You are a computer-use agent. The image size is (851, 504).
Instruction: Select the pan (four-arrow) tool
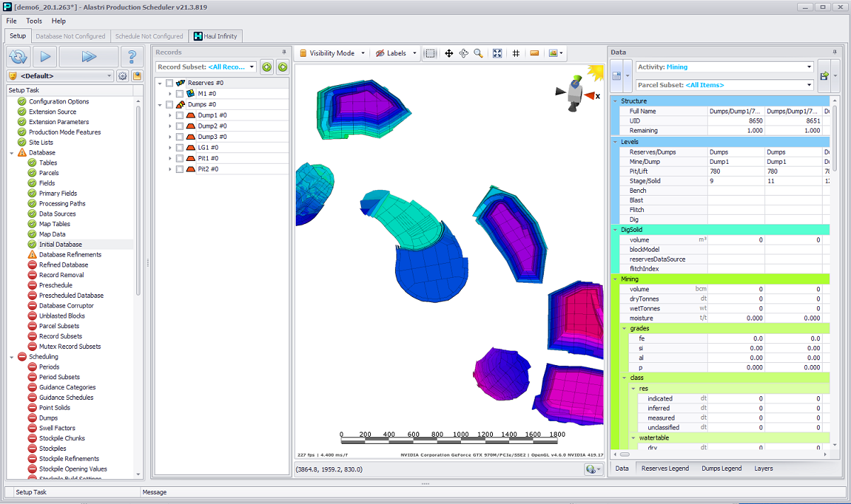click(449, 53)
